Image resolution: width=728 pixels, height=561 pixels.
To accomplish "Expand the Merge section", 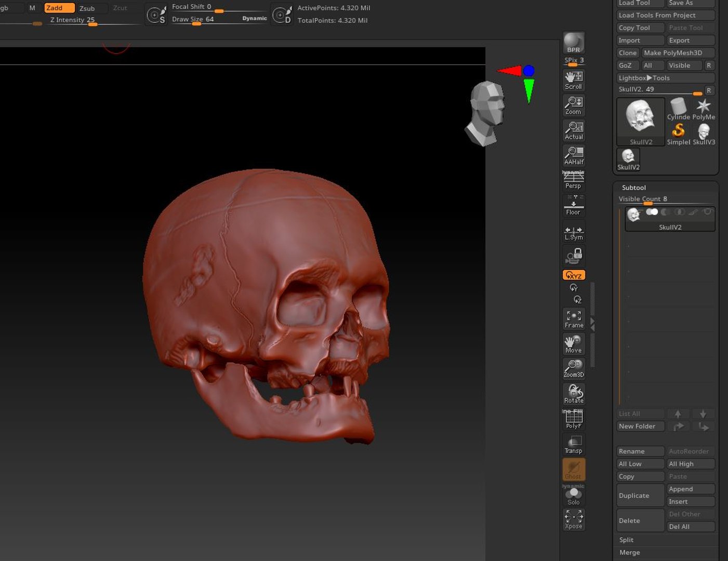I will (x=629, y=552).
